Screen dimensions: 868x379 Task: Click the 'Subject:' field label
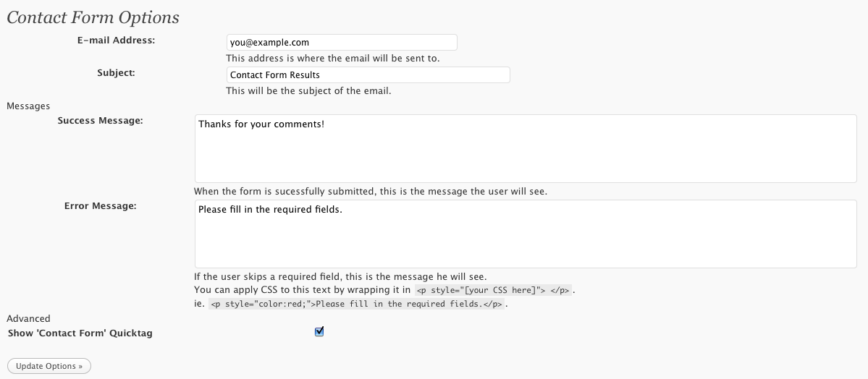pyautogui.click(x=116, y=72)
